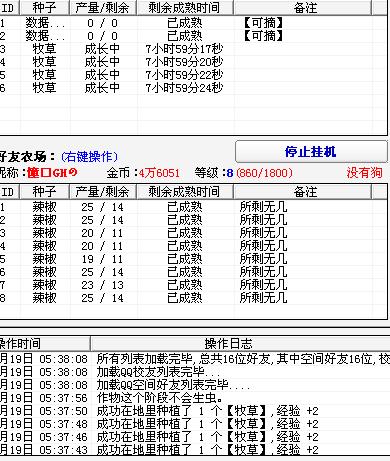Screen dimensions: 390x461
Task: Click the 操作日志 column header
Action: pos(240,343)
